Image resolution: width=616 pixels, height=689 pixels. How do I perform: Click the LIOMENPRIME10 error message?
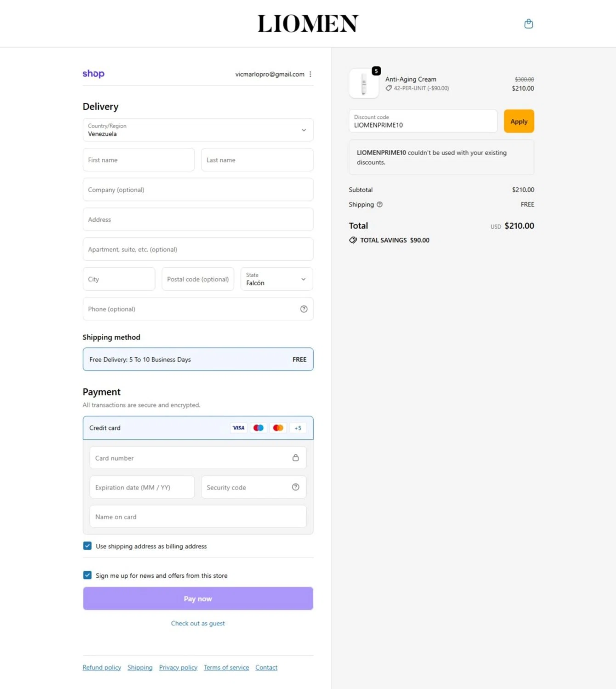point(441,158)
